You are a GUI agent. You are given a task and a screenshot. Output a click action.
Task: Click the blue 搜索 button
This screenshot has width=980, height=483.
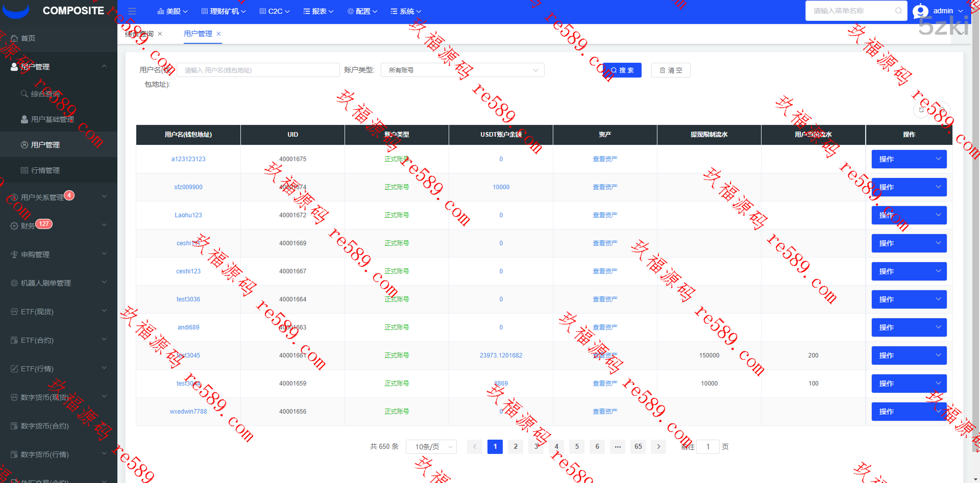(622, 70)
